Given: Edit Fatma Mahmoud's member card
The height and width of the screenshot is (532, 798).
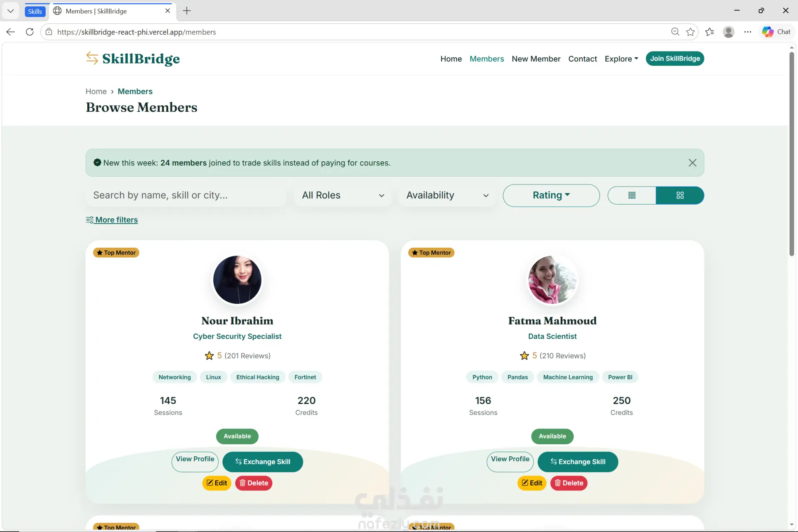Looking at the screenshot, I should click(x=532, y=483).
